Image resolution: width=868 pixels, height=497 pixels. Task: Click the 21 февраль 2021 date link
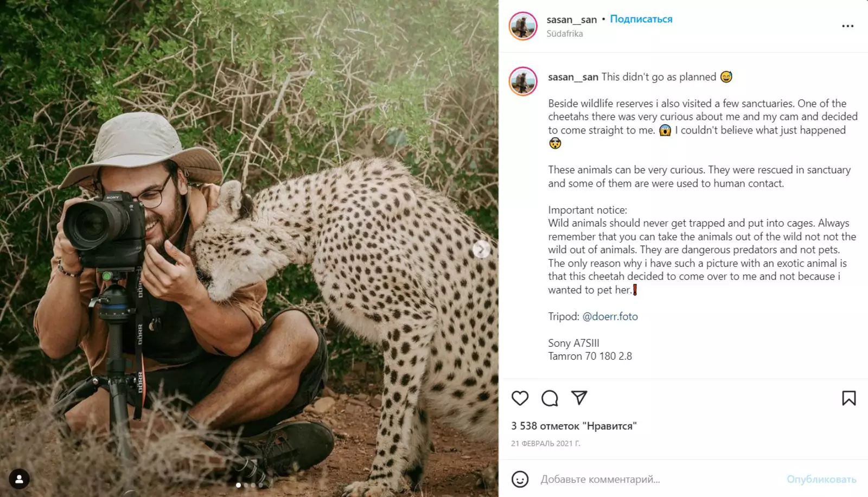click(x=545, y=443)
